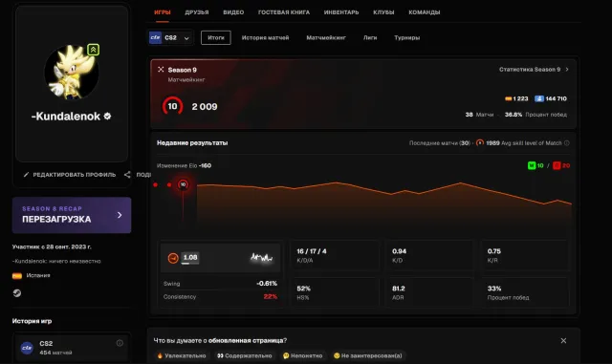This screenshot has height=364, width=612.
Task: Click the CS2 icon in История игр
Action: point(27,348)
